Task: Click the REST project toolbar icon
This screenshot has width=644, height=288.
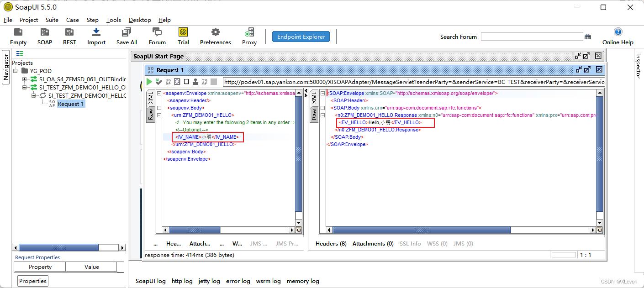Action: (x=69, y=32)
